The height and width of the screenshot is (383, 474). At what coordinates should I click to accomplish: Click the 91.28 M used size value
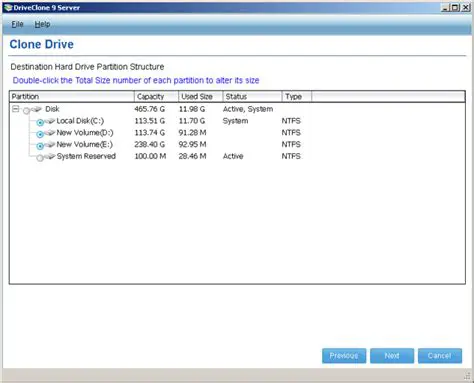(192, 132)
